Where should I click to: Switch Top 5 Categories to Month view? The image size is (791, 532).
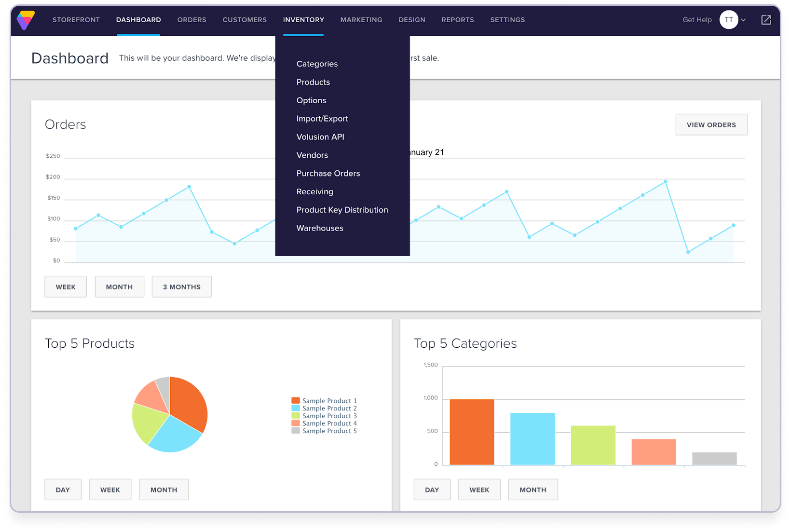click(x=532, y=489)
